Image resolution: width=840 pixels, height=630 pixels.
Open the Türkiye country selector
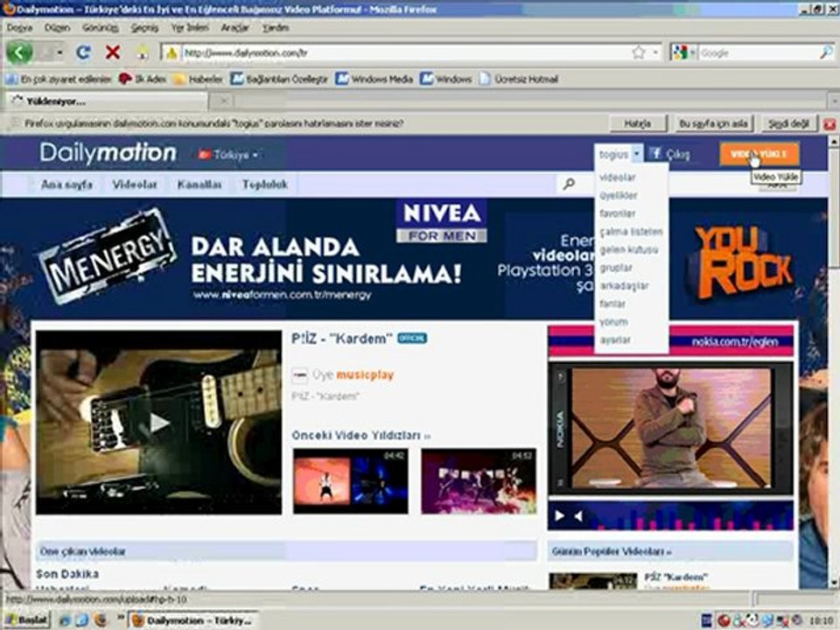pos(228,155)
